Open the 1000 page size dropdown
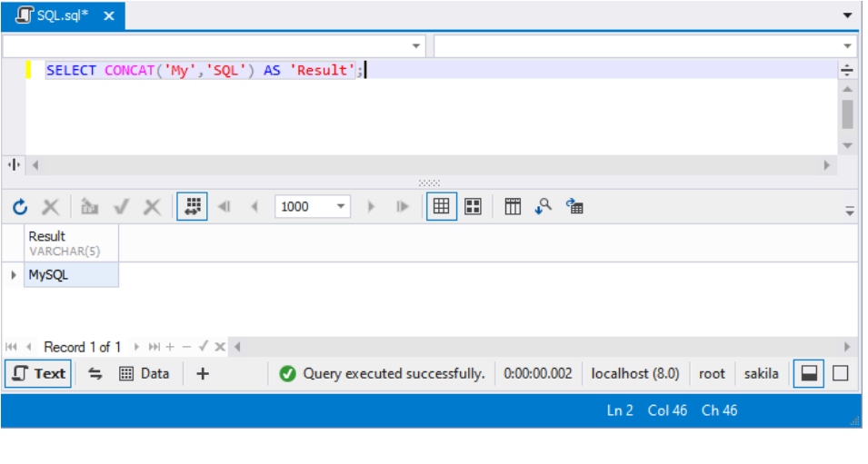The width and height of the screenshot is (868, 464). coord(341,207)
